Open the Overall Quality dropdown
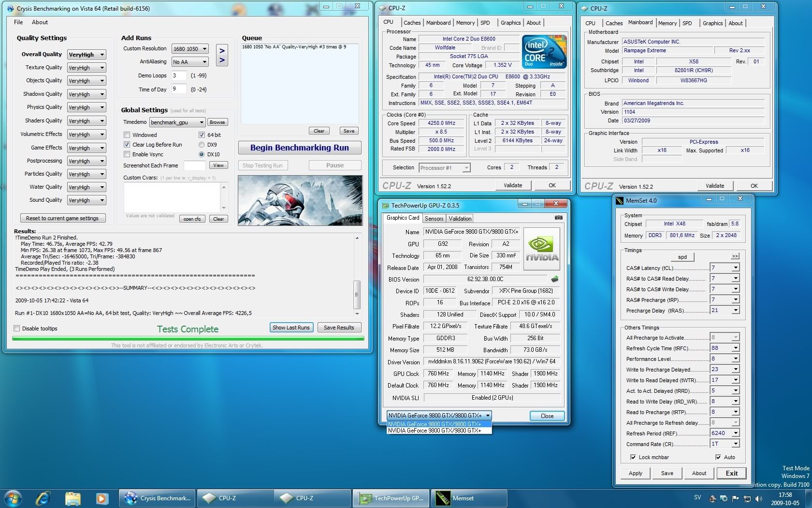The height and width of the screenshot is (508, 812). click(86, 55)
